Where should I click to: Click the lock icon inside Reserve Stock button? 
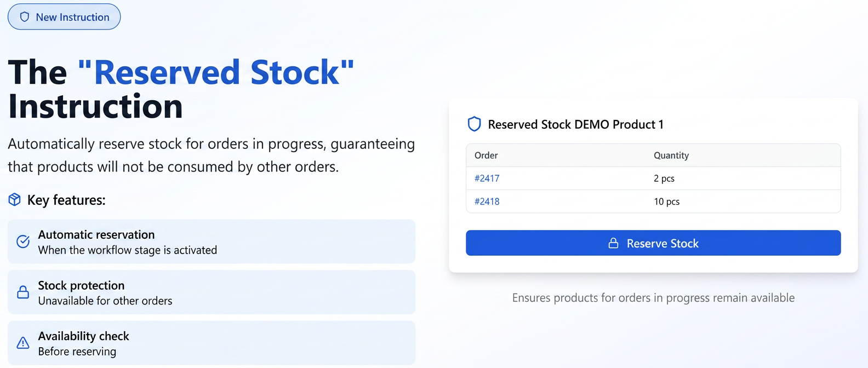tap(614, 243)
